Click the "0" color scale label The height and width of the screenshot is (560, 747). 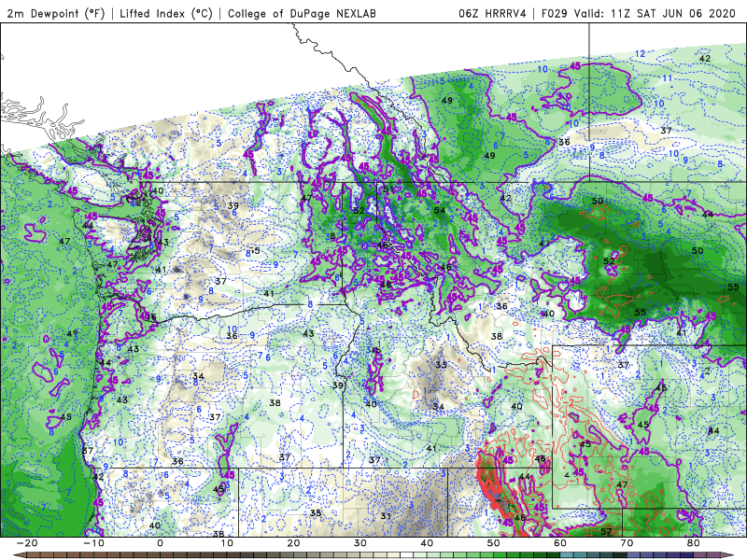pos(160,543)
